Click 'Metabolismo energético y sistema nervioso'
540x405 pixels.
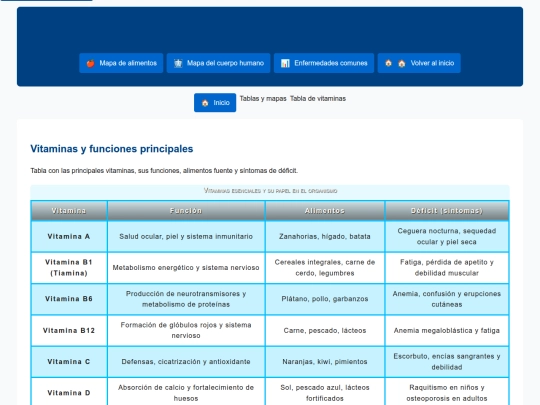tap(186, 268)
